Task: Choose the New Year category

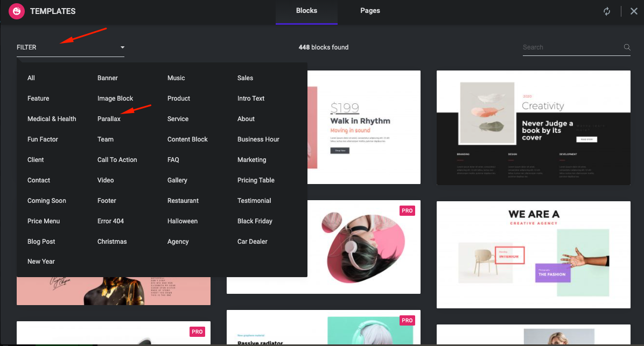Action: [41, 262]
